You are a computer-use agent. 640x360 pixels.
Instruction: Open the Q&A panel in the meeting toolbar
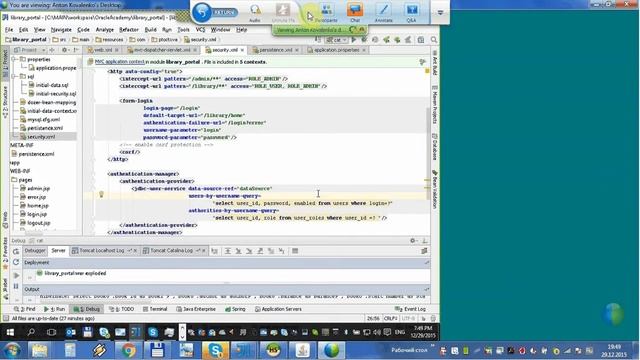click(x=411, y=13)
